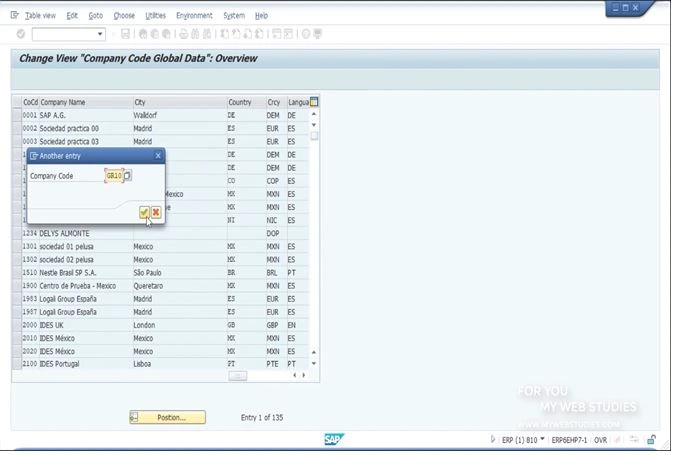
Task: Click table scroll up arrow at top
Action: tap(314, 114)
